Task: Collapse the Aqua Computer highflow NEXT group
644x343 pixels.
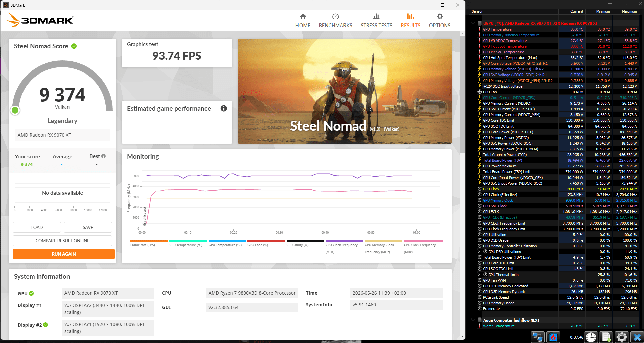Action: (473, 320)
